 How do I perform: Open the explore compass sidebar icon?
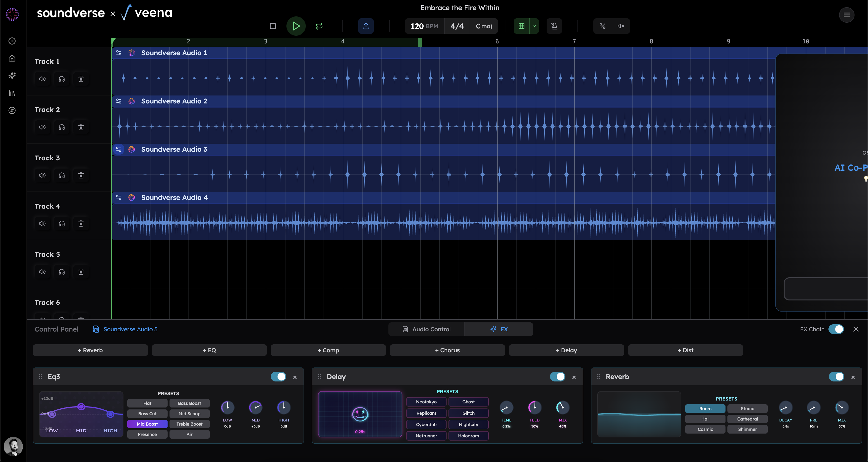12,110
